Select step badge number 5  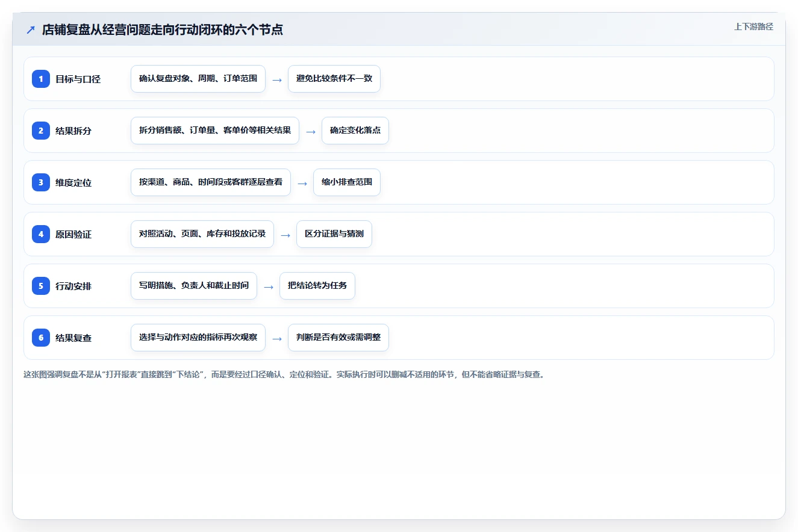41,285
